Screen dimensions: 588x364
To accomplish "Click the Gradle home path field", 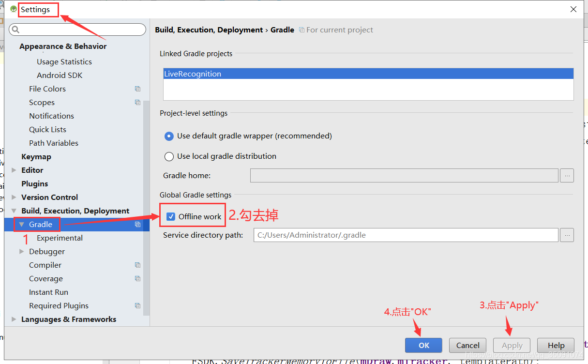I will (404, 175).
